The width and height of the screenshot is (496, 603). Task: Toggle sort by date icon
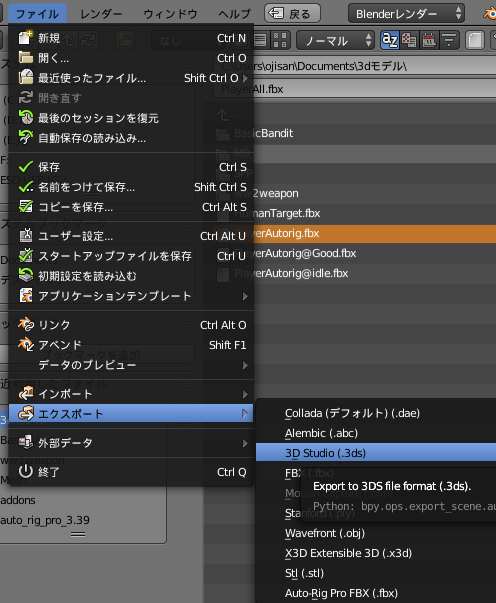[x=429, y=40]
